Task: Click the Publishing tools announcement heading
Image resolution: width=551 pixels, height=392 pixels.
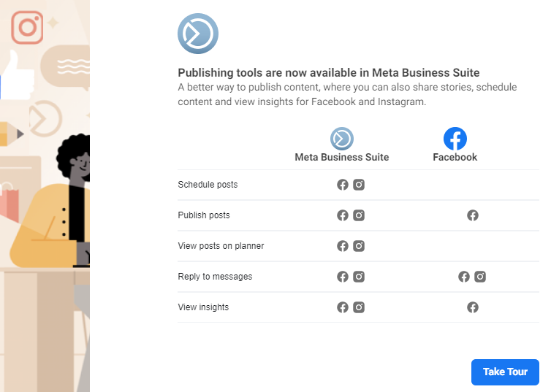Action: (329, 73)
